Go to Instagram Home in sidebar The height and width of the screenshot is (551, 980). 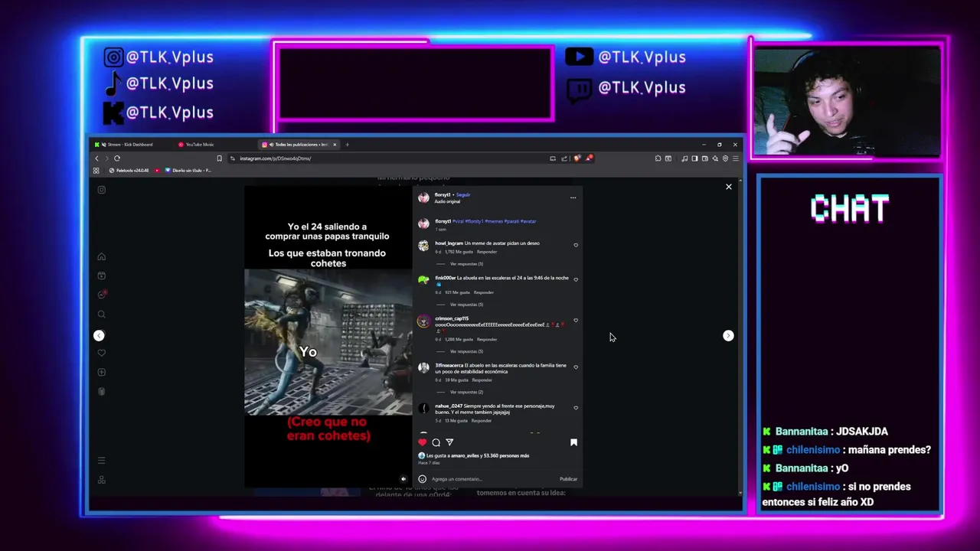click(101, 256)
